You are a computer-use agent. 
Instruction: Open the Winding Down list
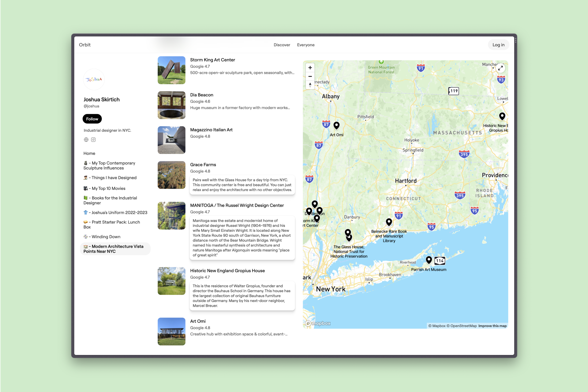(x=115, y=237)
